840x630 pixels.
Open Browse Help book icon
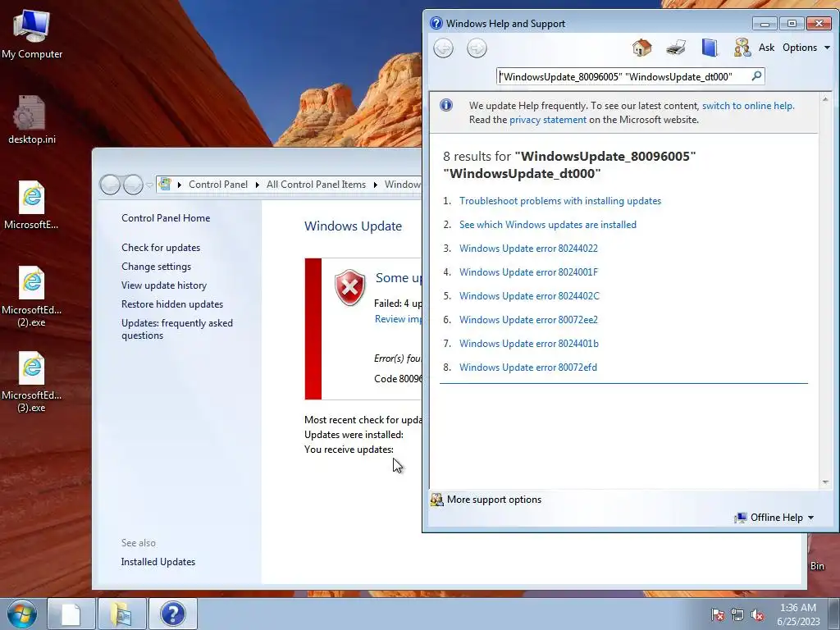pos(710,48)
